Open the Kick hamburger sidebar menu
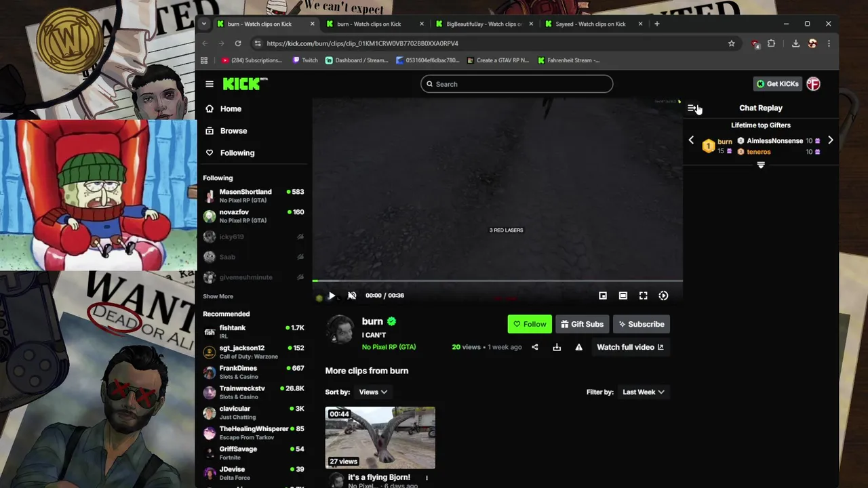 210,84
